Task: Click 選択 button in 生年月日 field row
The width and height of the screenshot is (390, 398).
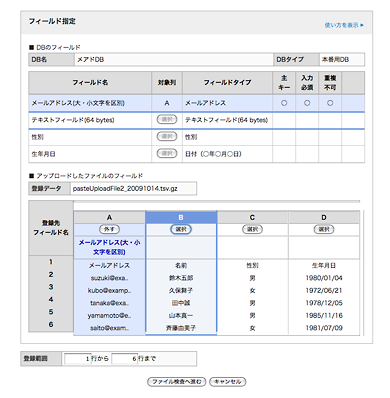Action: pos(167,153)
